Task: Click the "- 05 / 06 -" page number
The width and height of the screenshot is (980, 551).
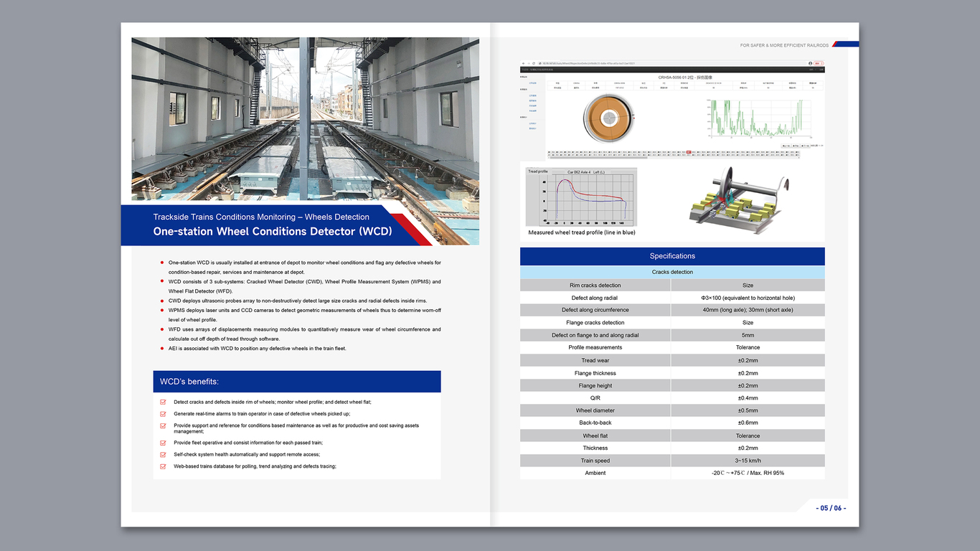Action: tap(831, 508)
